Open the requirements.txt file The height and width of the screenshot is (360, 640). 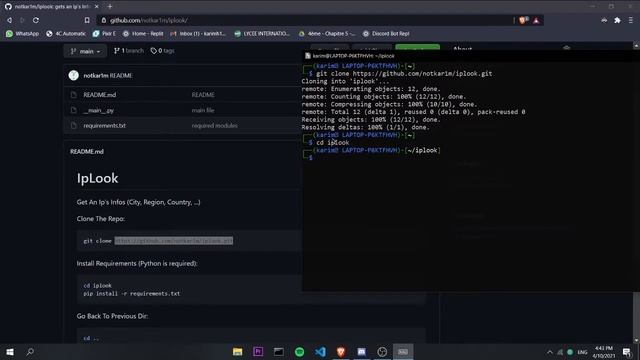[104, 126]
